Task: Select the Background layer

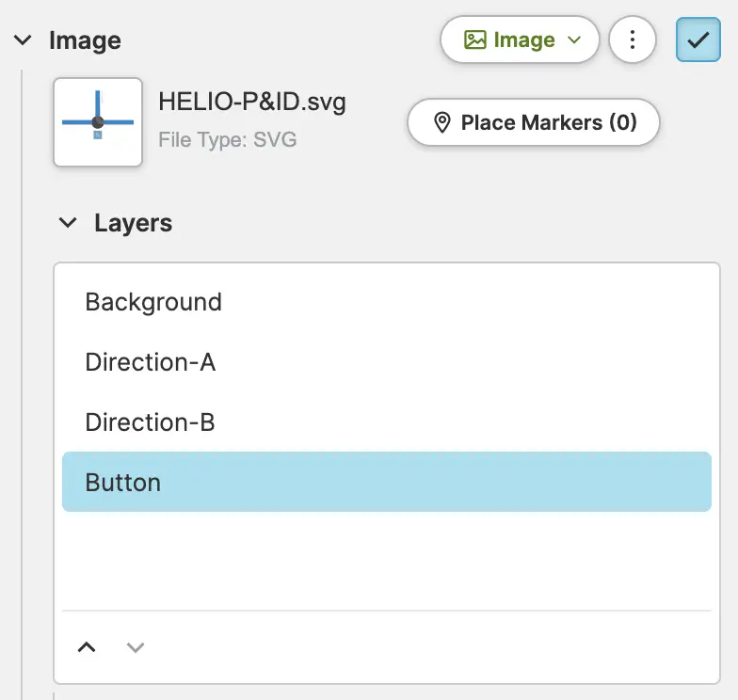Action: click(x=153, y=302)
